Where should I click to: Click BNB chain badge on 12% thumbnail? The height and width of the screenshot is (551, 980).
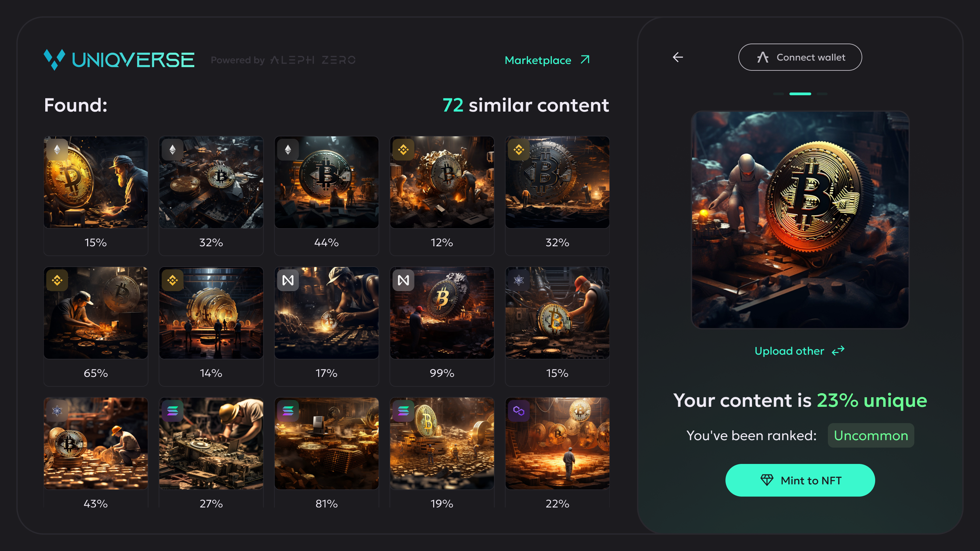tap(403, 150)
